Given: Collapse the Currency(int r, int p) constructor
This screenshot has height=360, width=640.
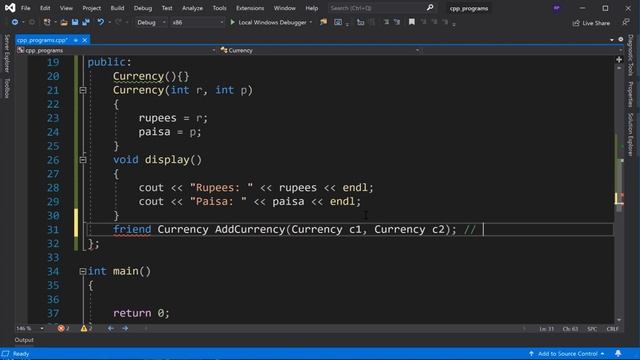Looking at the screenshot, I should coord(83,90).
